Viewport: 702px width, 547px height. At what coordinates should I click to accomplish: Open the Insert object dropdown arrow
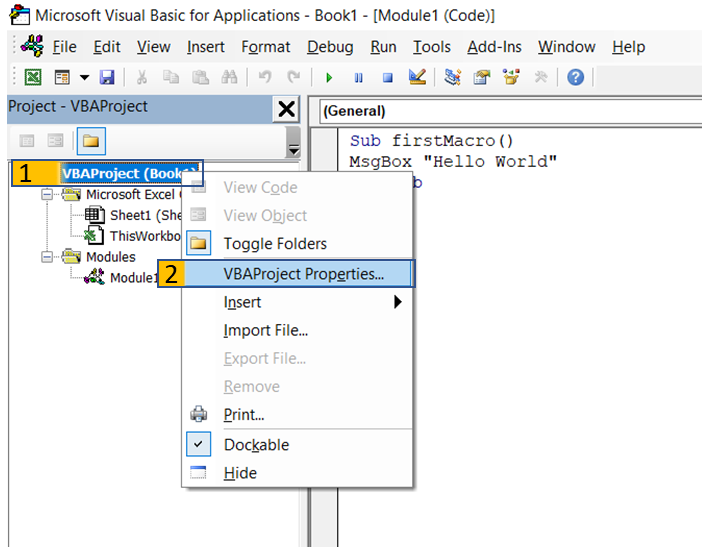coord(84,77)
